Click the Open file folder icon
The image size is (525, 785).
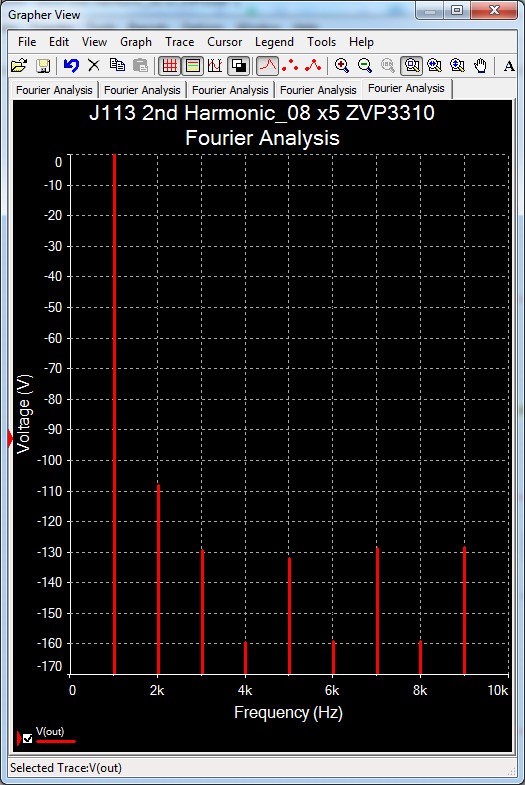click(19, 66)
